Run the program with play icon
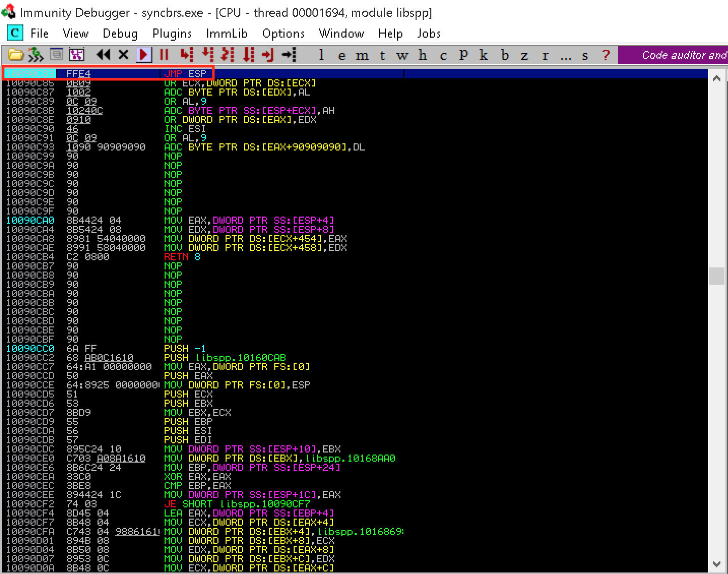The width and height of the screenshot is (728, 574). [x=144, y=54]
